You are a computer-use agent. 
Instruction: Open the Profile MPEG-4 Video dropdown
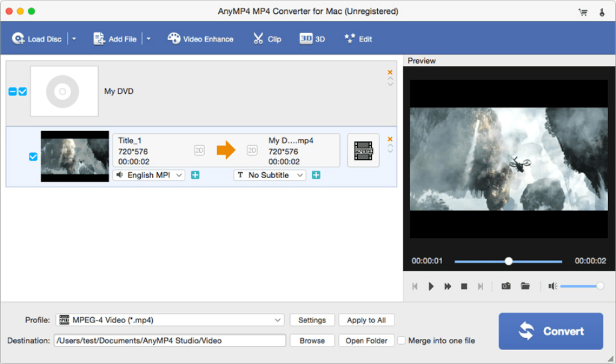pyautogui.click(x=170, y=320)
